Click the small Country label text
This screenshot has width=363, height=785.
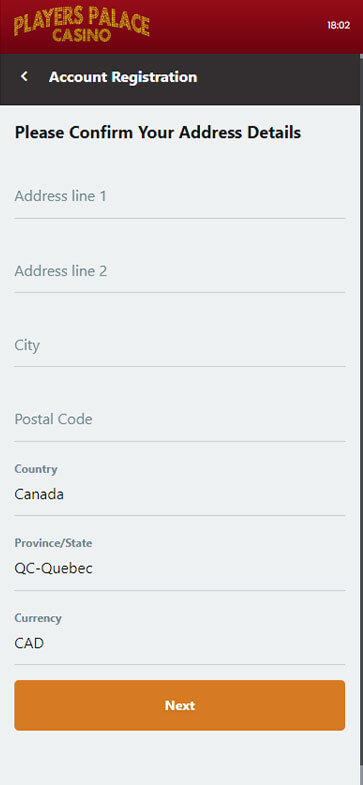click(36, 469)
